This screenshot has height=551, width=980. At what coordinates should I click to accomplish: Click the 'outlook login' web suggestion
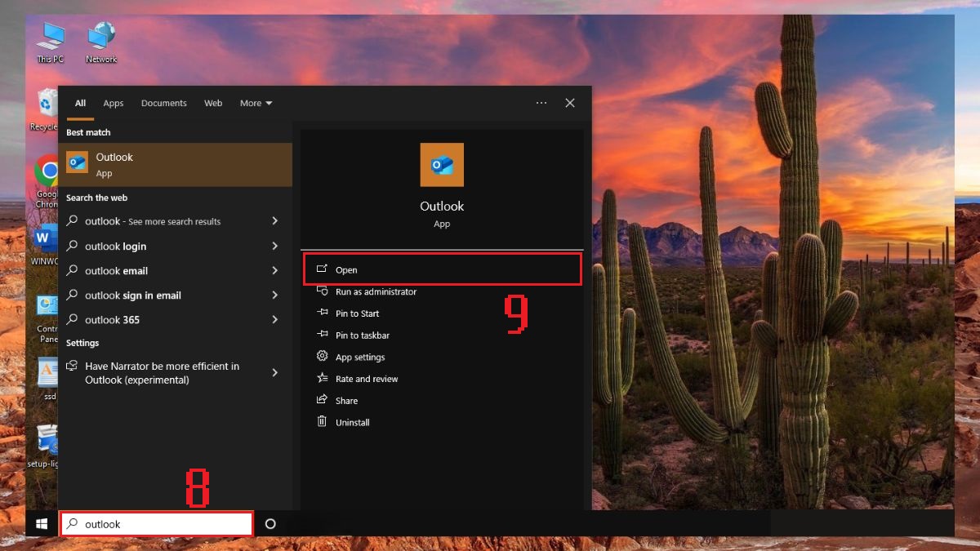coord(175,246)
